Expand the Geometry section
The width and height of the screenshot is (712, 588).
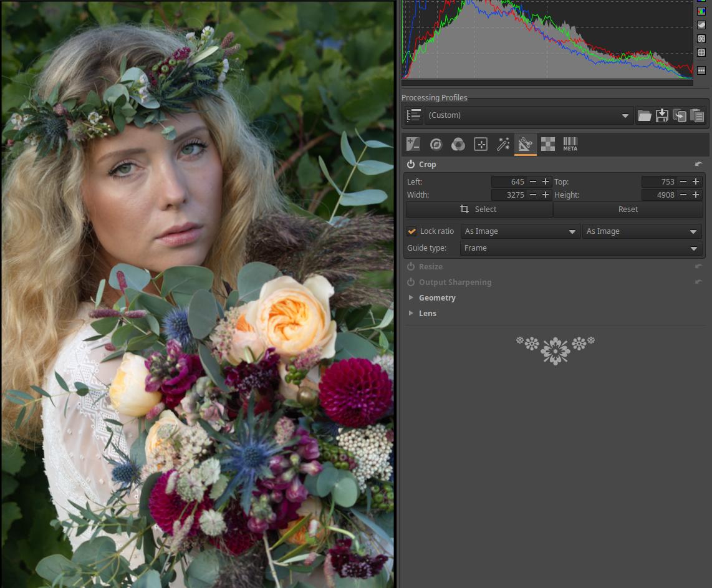pos(437,298)
